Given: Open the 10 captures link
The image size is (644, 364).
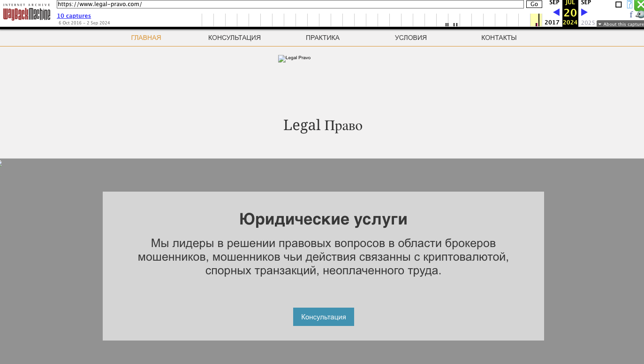Looking at the screenshot, I should coord(74,16).
